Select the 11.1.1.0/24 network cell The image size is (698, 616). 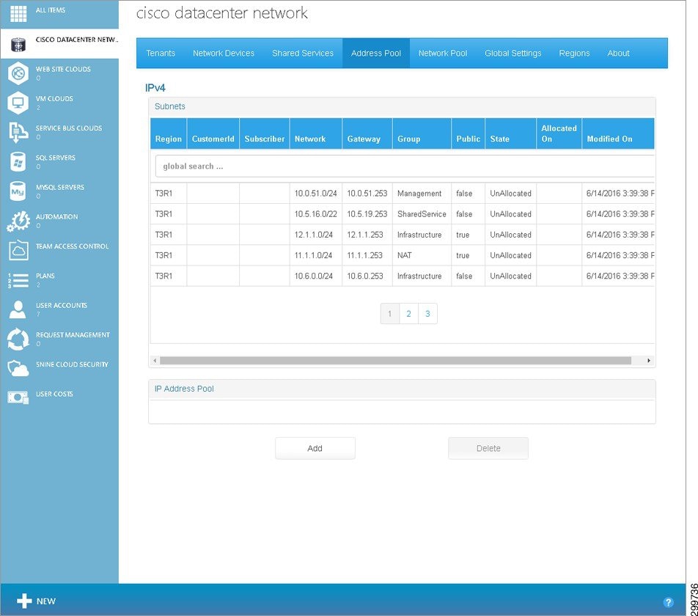[315, 255]
